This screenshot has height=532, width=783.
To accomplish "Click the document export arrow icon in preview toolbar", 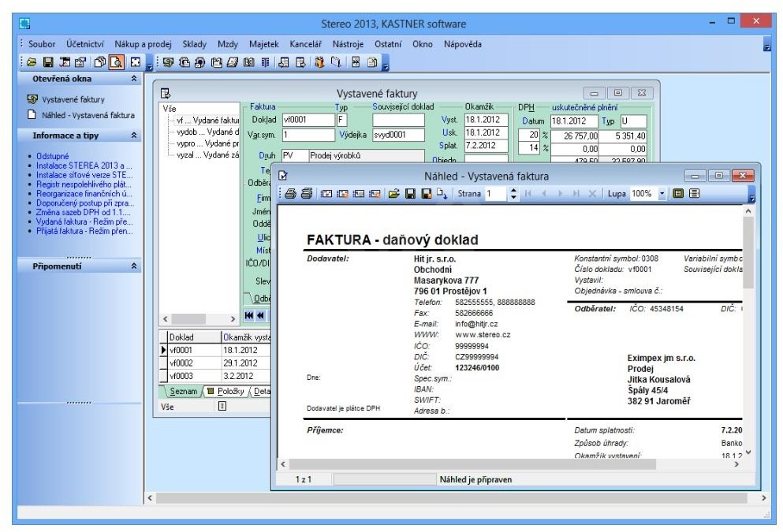I will (442, 194).
